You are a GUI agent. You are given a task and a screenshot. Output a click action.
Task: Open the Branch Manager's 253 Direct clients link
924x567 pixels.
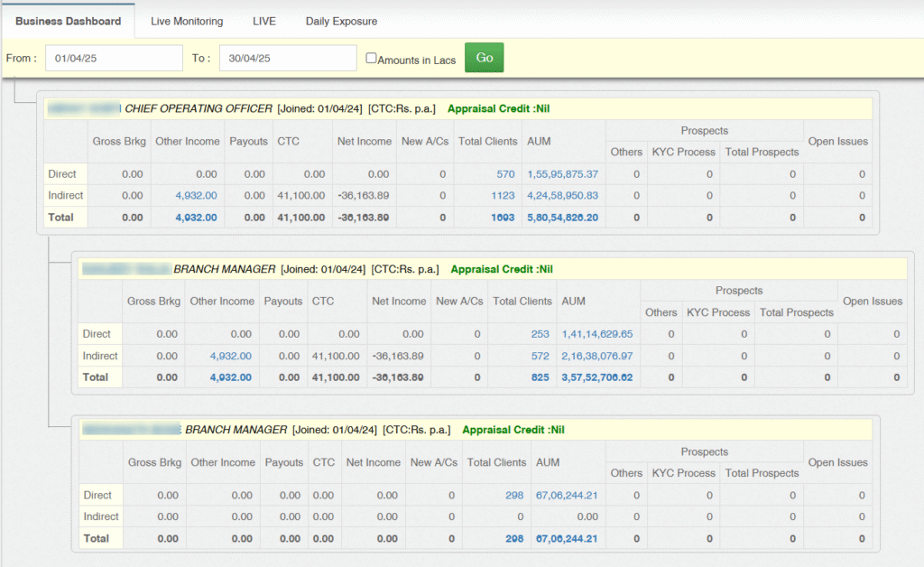tap(541, 333)
